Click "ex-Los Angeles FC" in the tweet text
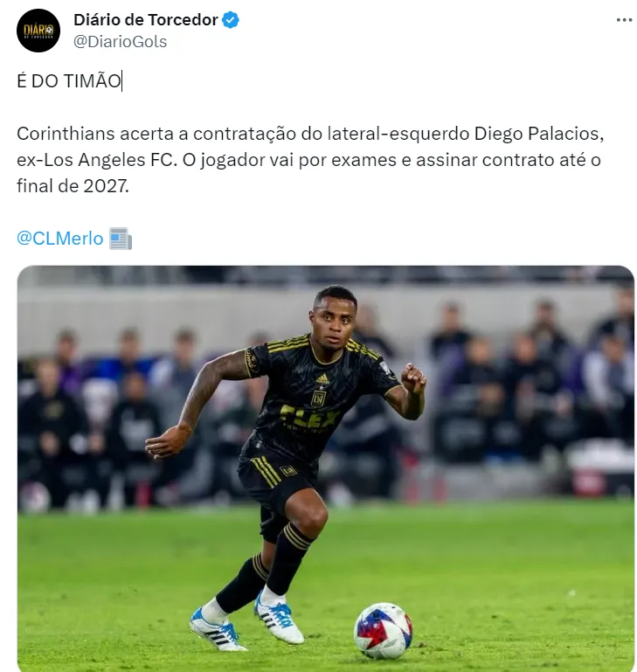The width and height of the screenshot is (637, 672). point(97,160)
